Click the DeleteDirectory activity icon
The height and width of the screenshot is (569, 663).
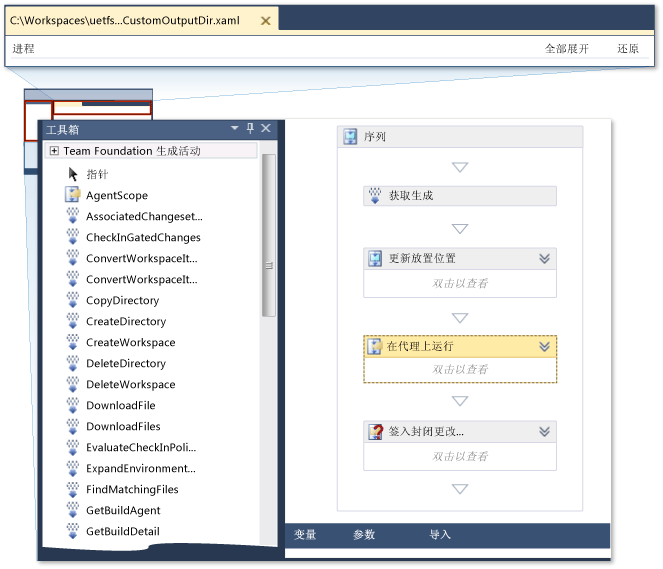(x=73, y=363)
